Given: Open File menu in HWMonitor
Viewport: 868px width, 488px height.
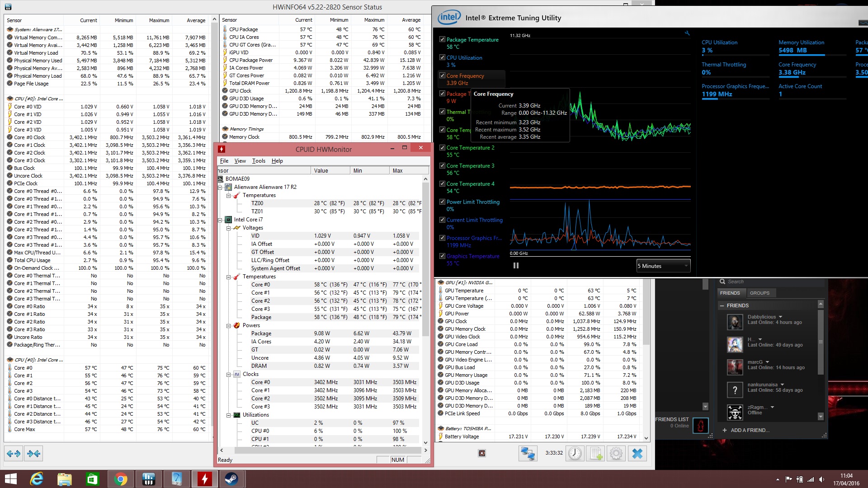Looking at the screenshot, I should point(224,161).
